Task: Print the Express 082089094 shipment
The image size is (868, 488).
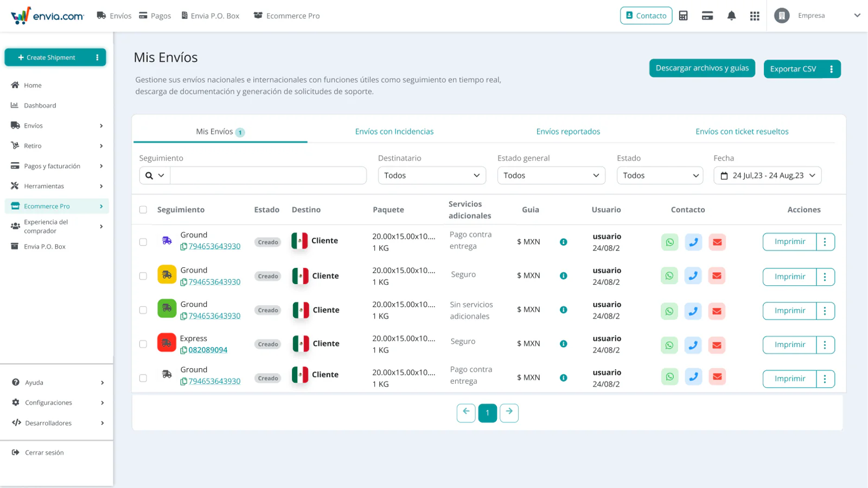Action: click(x=789, y=345)
